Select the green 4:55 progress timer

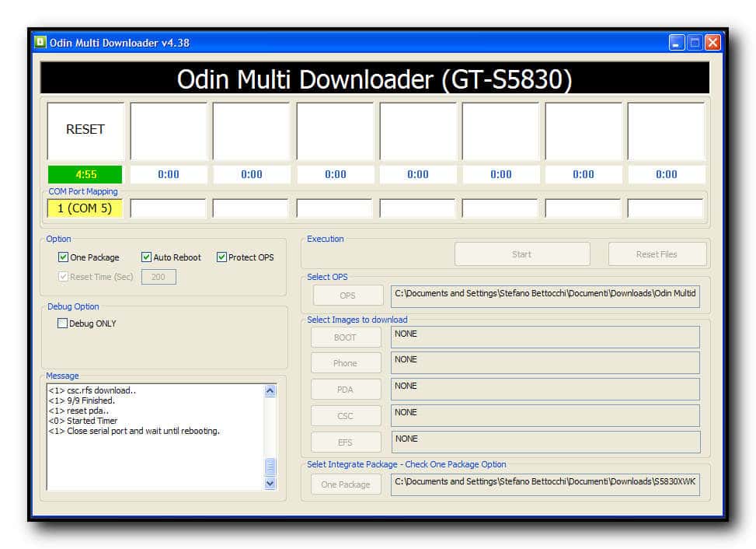click(85, 174)
